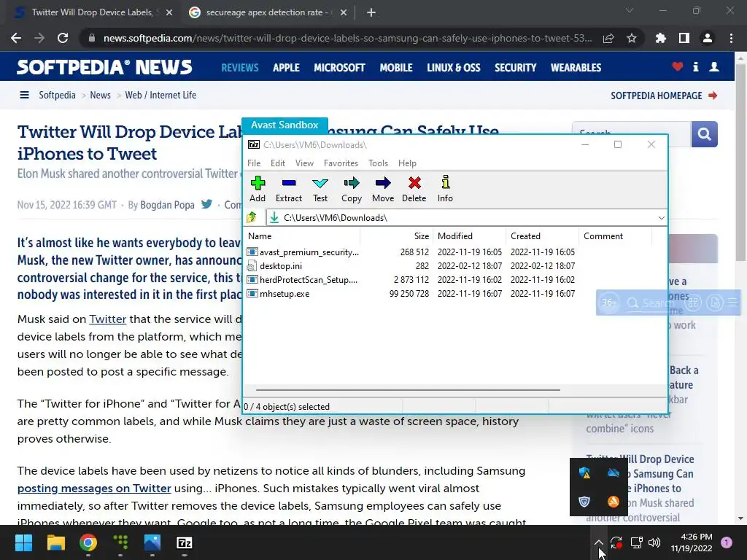Open a new Chrome tab
Screen dimensions: 747x560
pos(371,12)
